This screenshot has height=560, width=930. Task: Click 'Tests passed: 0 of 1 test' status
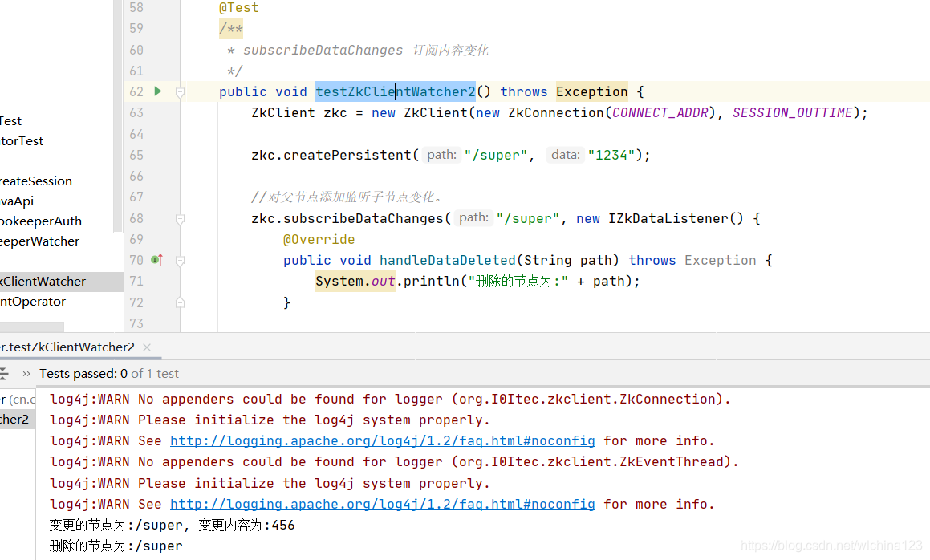(109, 374)
